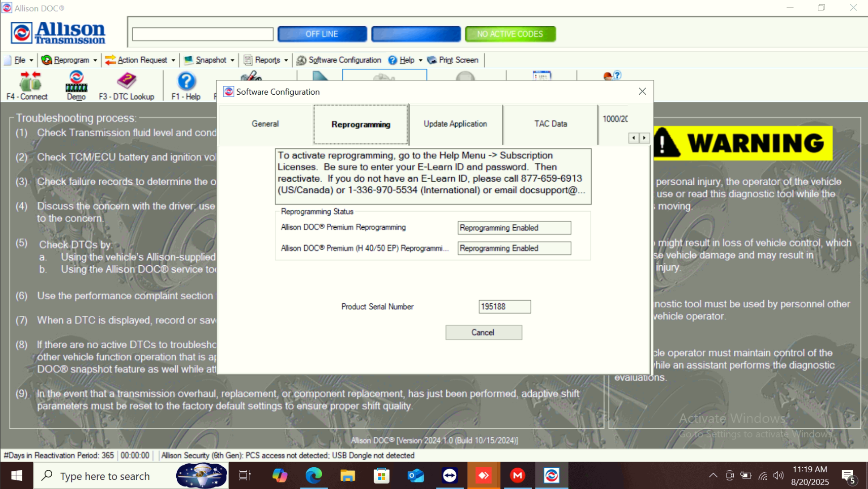
Task: Click the Reprogram menu icon
Action: [x=47, y=60]
